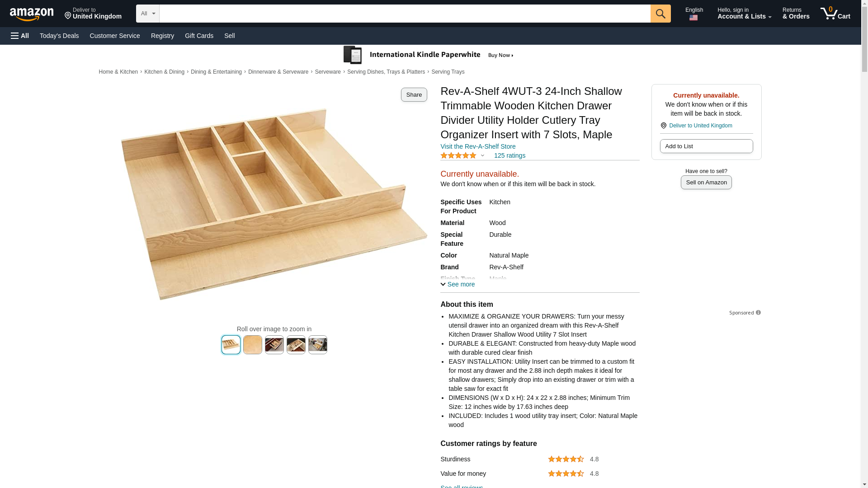Image resolution: width=868 pixels, height=488 pixels.
Task: Go to Customer Service
Action: click(115, 36)
